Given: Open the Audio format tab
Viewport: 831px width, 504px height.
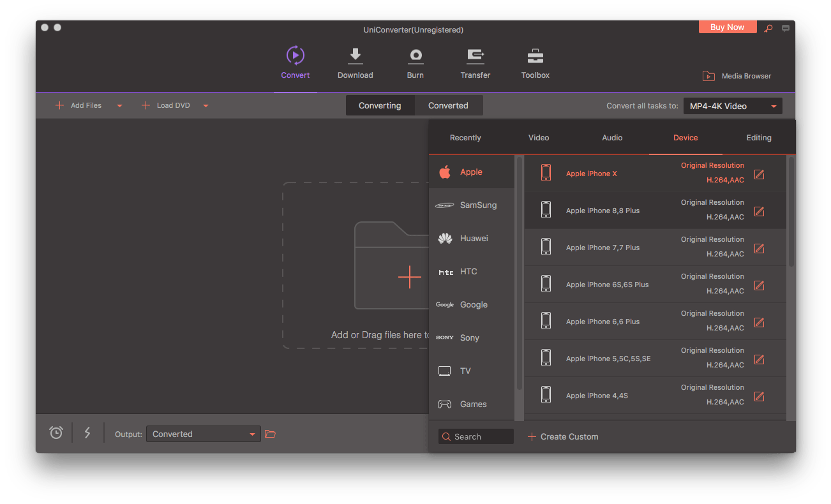Looking at the screenshot, I should pos(612,138).
